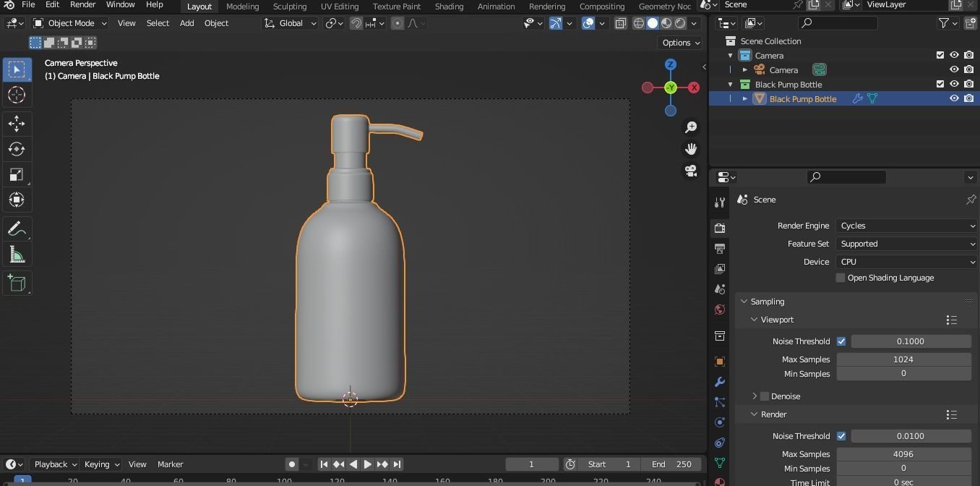Open the Tool properties tab
Viewport: 980px width, 486px height.
tap(719, 202)
